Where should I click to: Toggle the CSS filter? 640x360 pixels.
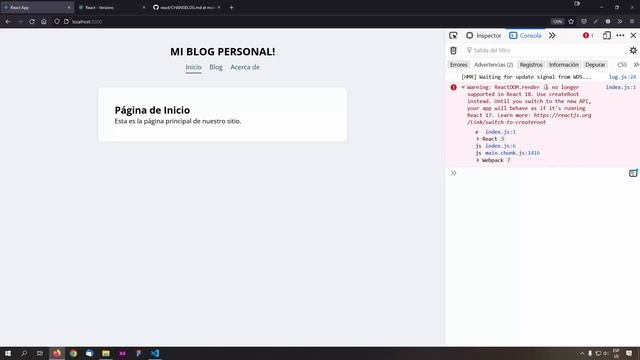tap(622, 64)
